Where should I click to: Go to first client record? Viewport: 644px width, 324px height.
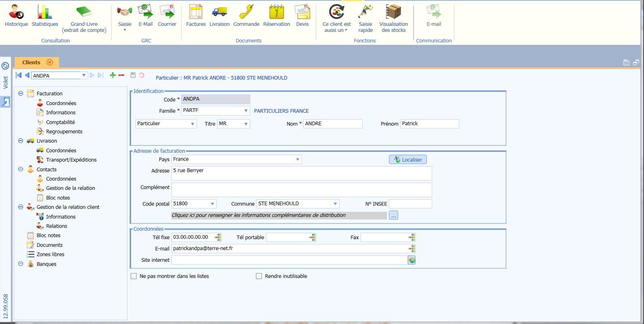[x=19, y=75]
